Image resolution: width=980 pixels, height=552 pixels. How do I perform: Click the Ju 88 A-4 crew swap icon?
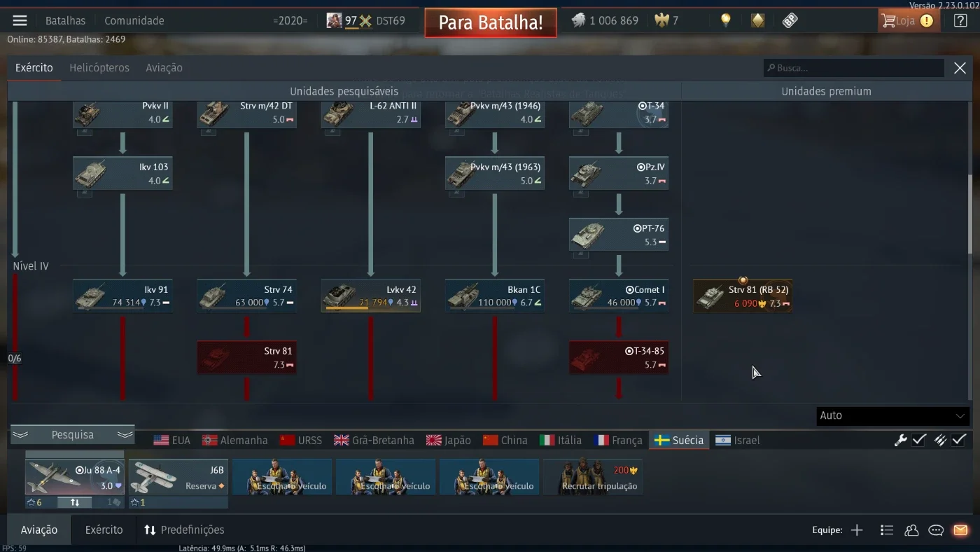point(75,502)
